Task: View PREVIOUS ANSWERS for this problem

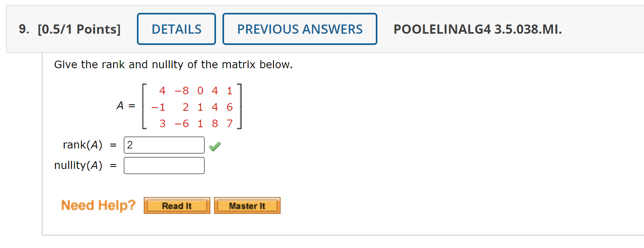Action: 300,28
